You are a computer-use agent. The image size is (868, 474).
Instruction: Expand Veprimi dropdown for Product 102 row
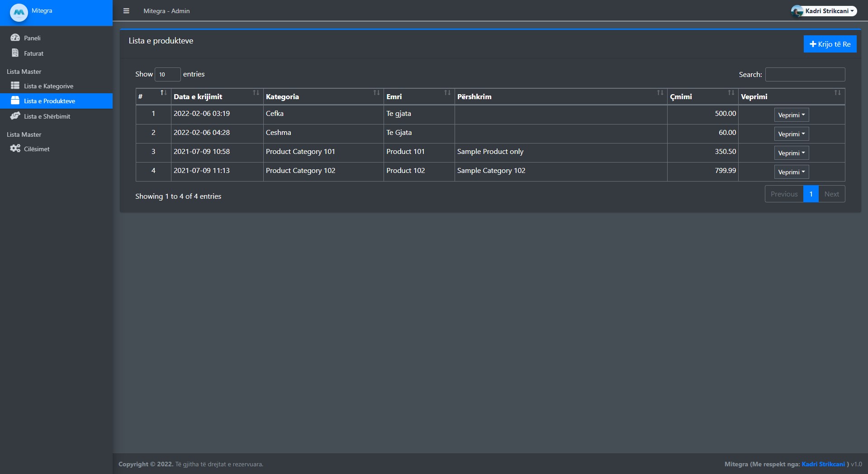(x=791, y=172)
